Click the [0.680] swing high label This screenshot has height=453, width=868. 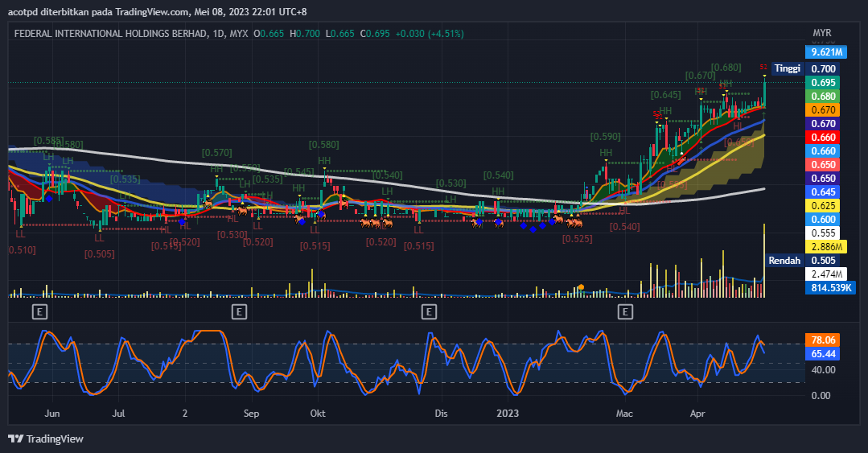coord(726,68)
